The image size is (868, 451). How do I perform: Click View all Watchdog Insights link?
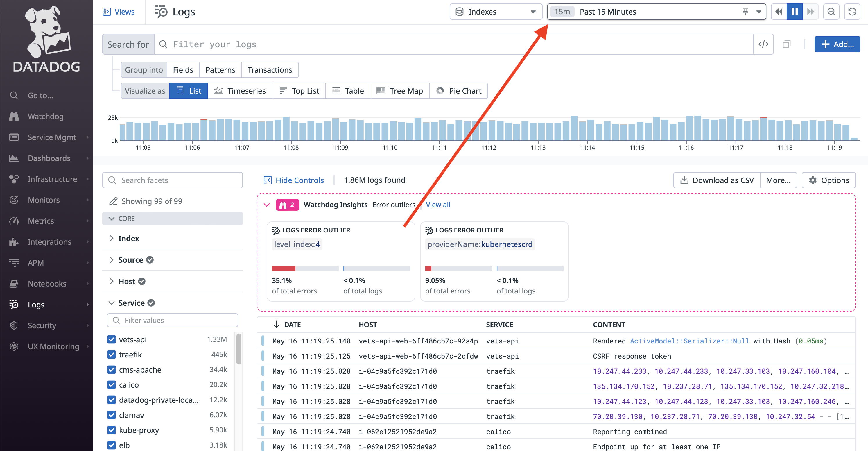pyautogui.click(x=438, y=205)
